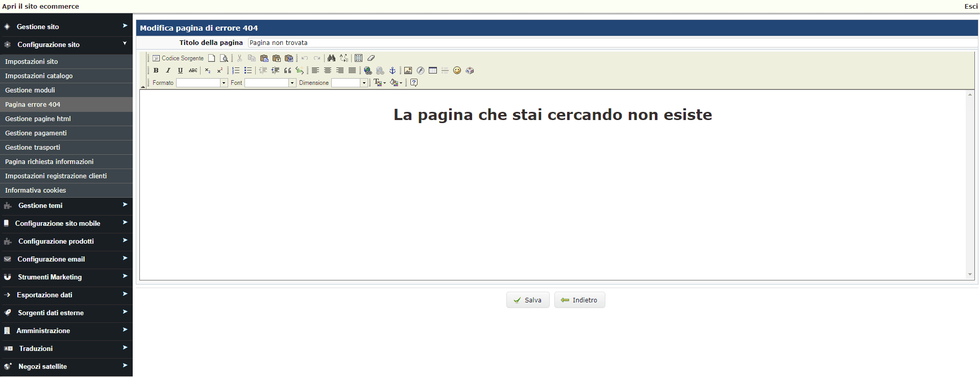Image resolution: width=980 pixels, height=377 pixels.
Task: Click the New Page icon
Action: tap(211, 58)
